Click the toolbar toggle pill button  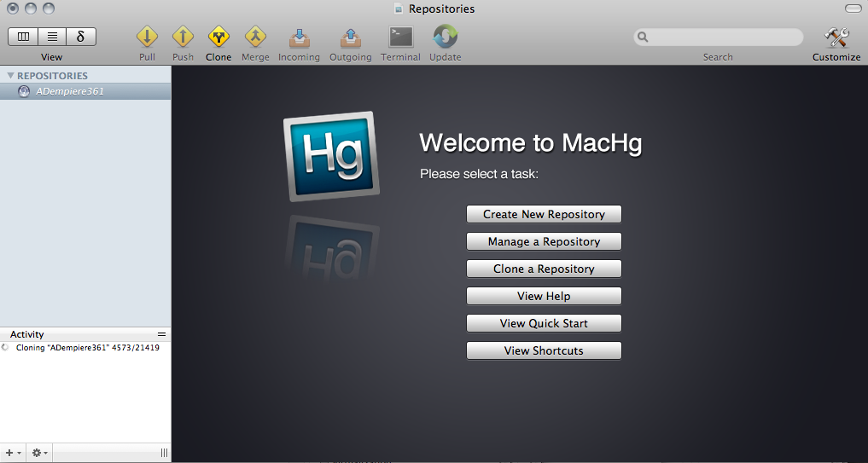(853, 9)
